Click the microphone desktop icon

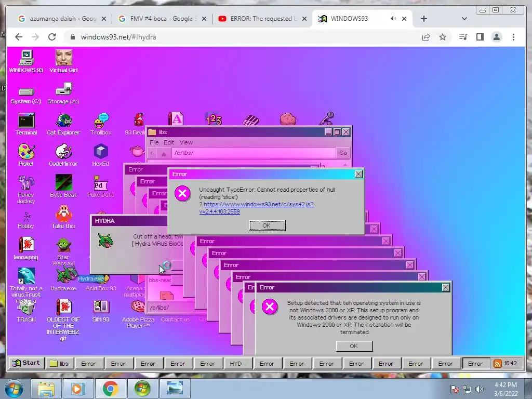coord(327,118)
